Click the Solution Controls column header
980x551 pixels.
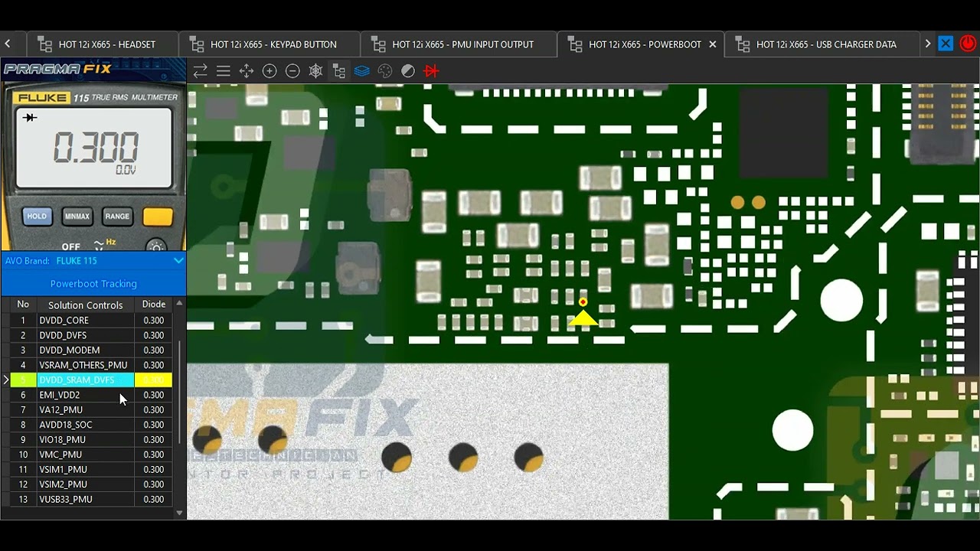pyautogui.click(x=85, y=305)
